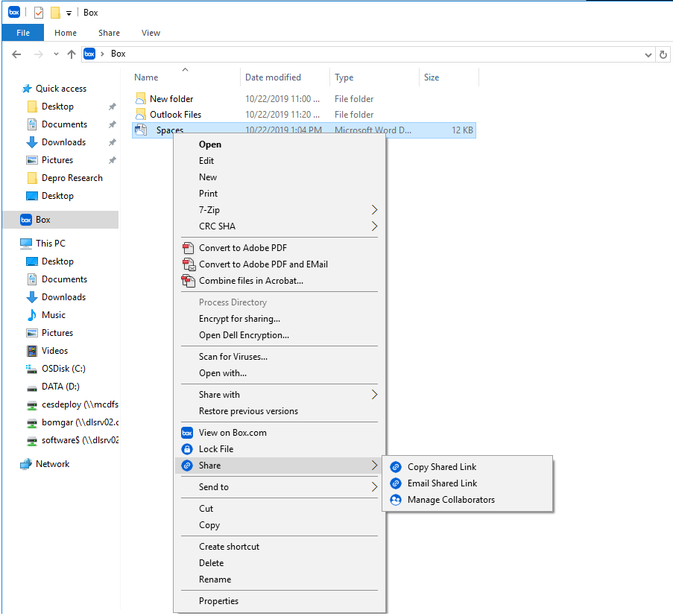Image resolution: width=673 pixels, height=616 pixels.
Task: Select Properties from the context menu
Action: point(218,601)
